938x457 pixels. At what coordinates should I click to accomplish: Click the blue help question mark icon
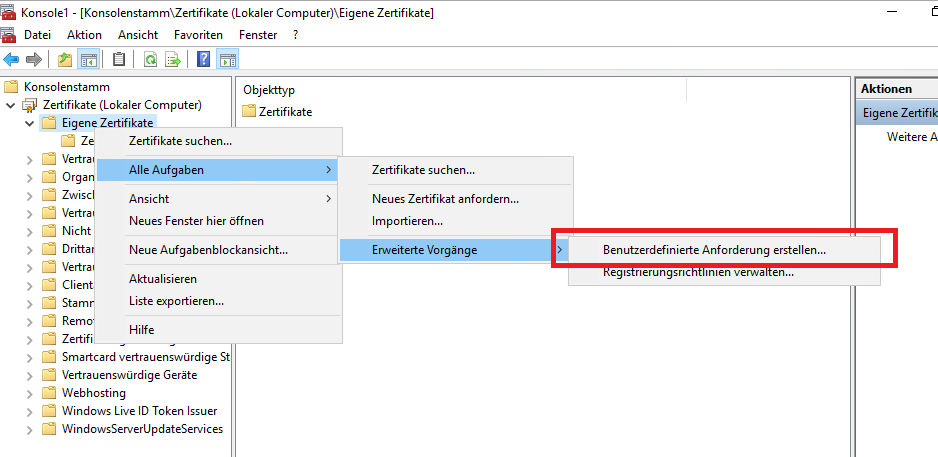pyautogui.click(x=204, y=59)
